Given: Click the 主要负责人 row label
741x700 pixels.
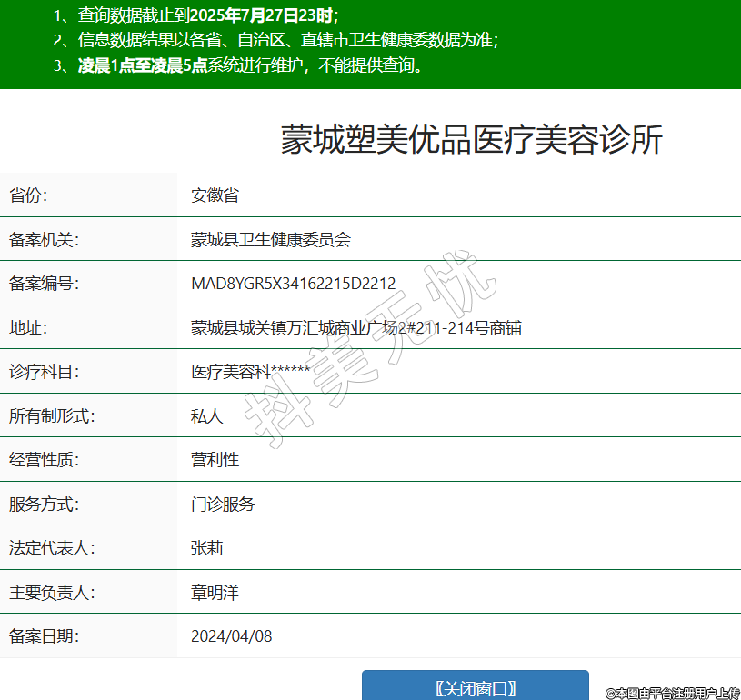Looking at the screenshot, I should tap(52, 593).
